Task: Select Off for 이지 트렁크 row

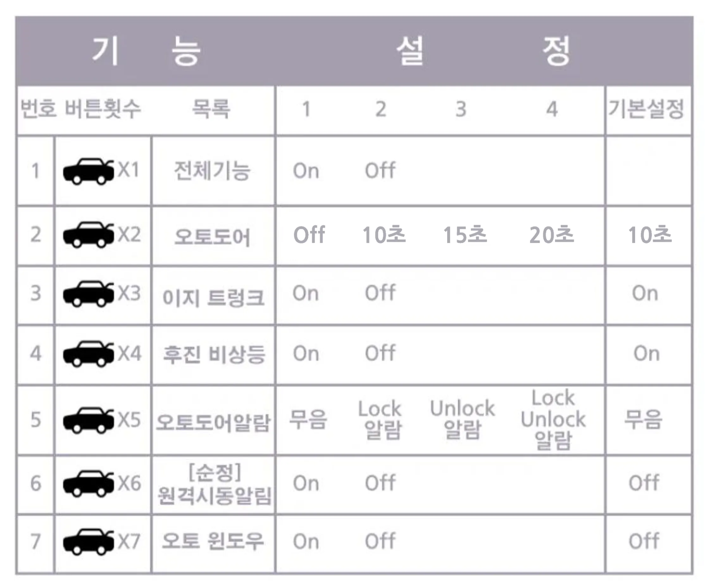Action: [x=380, y=293]
